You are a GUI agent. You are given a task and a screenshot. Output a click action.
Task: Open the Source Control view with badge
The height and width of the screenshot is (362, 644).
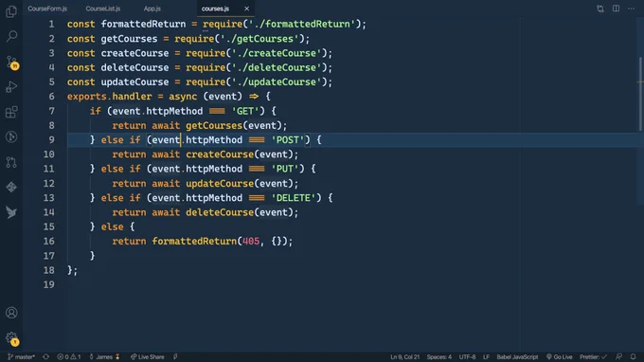[x=12, y=63]
